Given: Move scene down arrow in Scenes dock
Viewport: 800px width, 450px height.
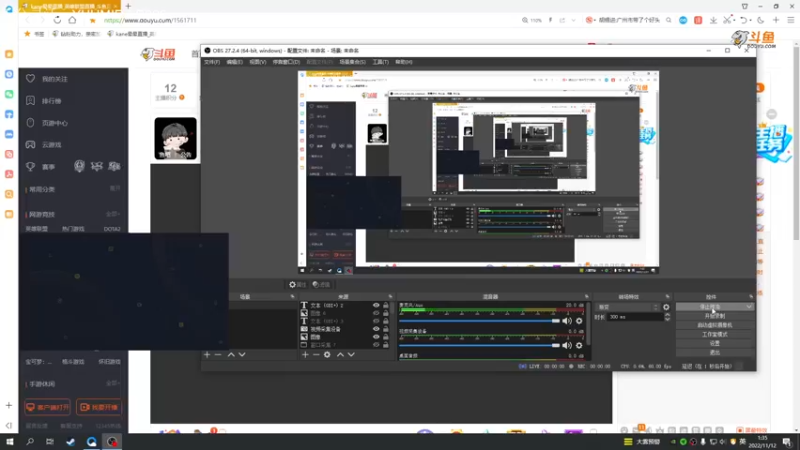Looking at the screenshot, I should [x=242, y=355].
